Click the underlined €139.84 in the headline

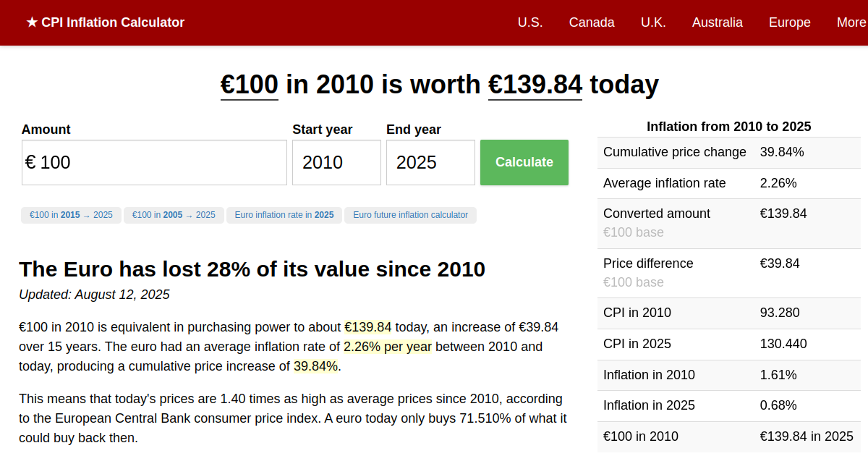[535, 85]
